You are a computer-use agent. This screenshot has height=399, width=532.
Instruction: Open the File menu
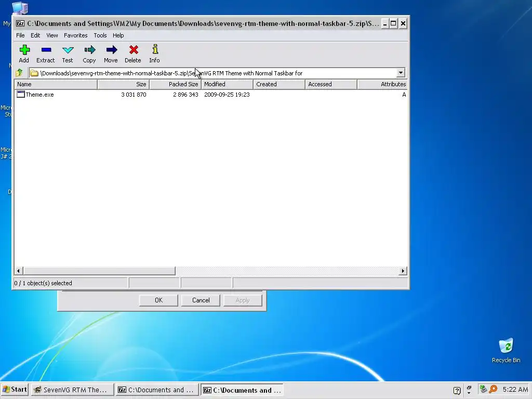coord(20,35)
